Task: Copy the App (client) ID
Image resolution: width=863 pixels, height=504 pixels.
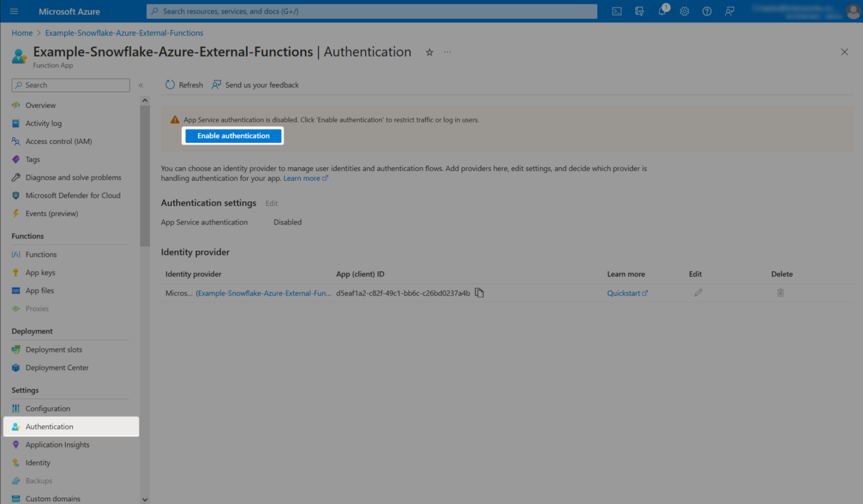Action: (480, 293)
